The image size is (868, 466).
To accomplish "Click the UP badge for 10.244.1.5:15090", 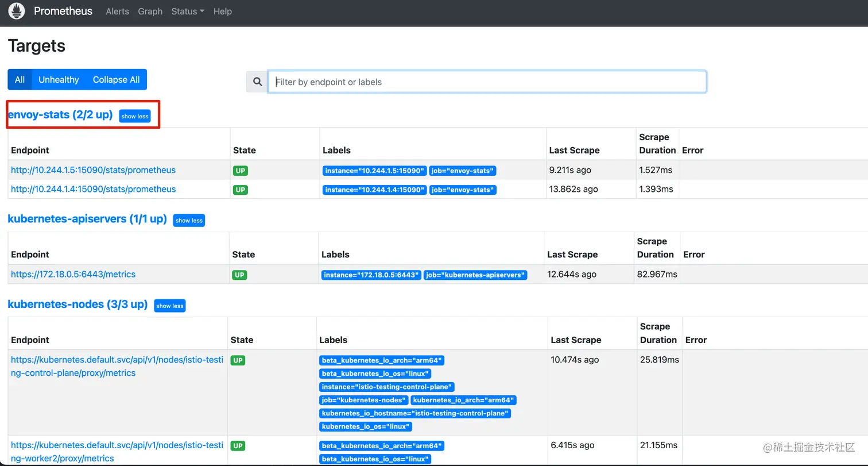I will click(241, 171).
